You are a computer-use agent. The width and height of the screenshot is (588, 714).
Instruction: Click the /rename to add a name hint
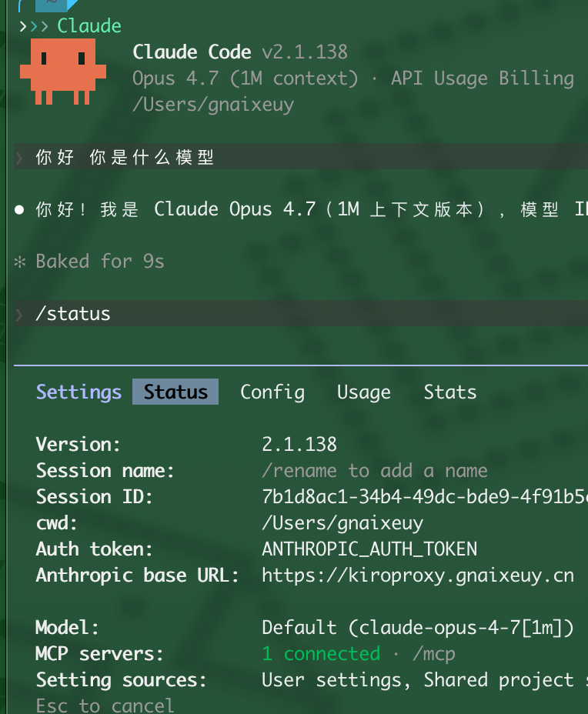(x=374, y=471)
